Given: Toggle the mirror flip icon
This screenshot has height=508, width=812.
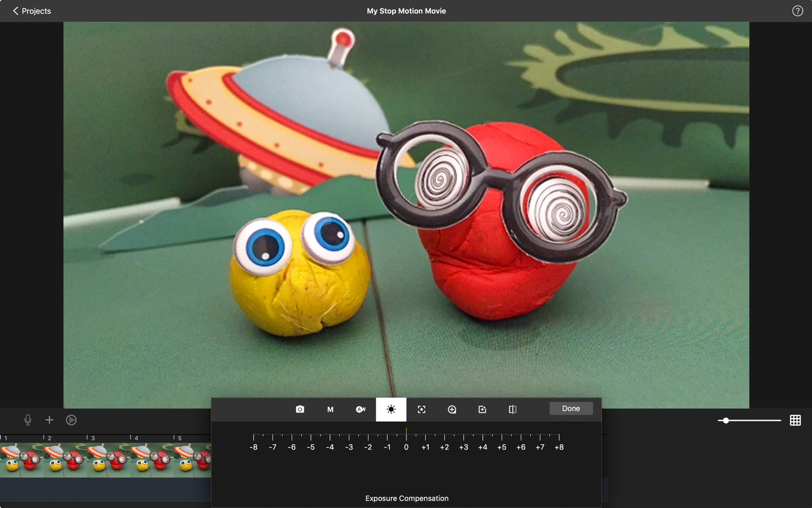Looking at the screenshot, I should click(513, 409).
